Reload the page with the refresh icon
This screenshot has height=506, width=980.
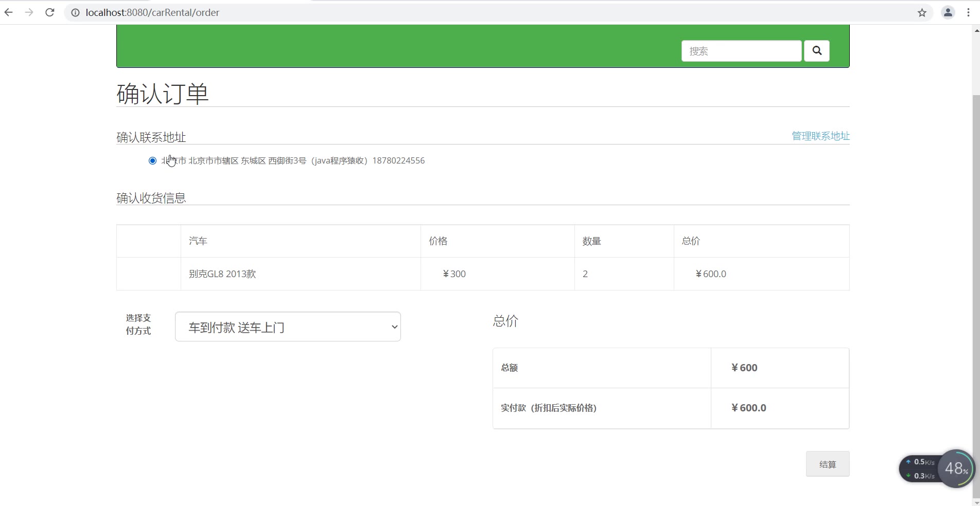(50, 12)
